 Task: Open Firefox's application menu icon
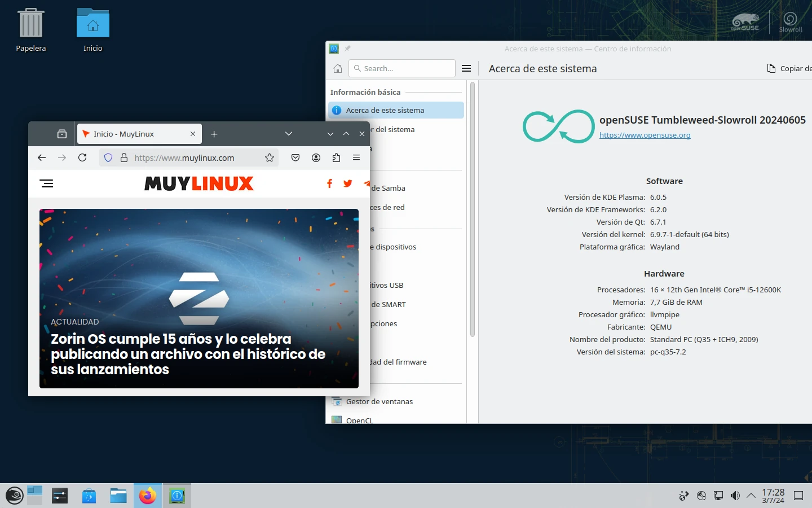(356, 157)
